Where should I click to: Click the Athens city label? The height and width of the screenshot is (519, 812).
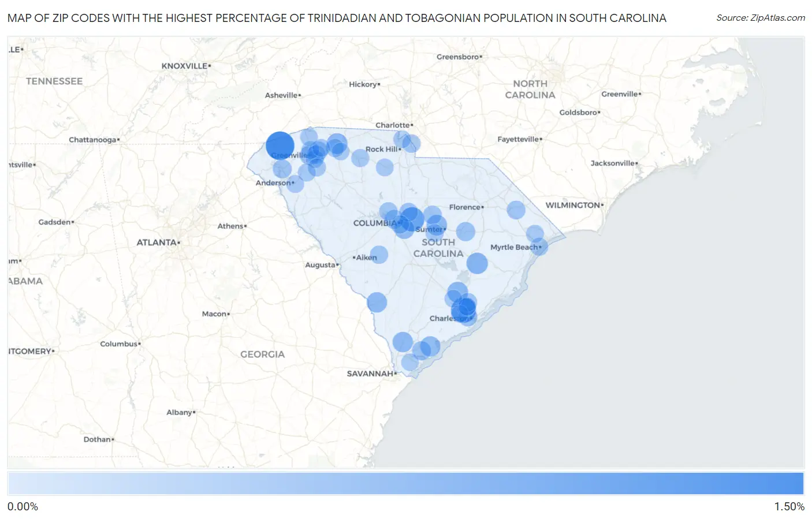[x=230, y=226]
